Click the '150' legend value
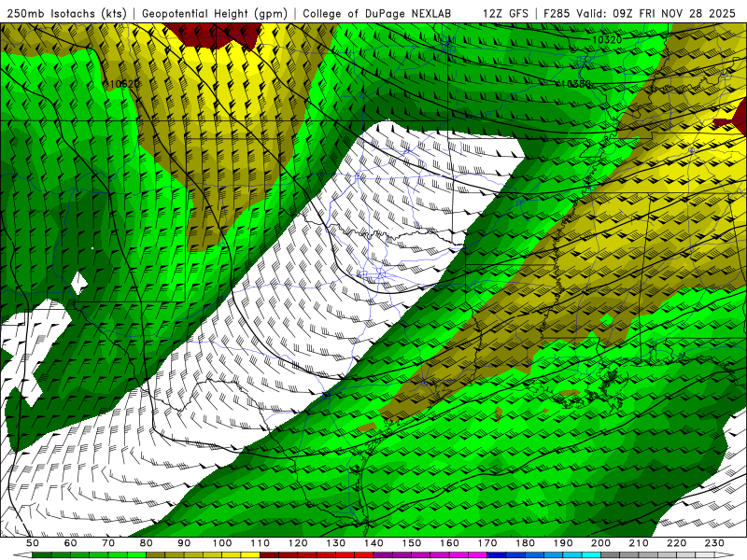Image resolution: width=747 pixels, height=560 pixels. [412, 543]
